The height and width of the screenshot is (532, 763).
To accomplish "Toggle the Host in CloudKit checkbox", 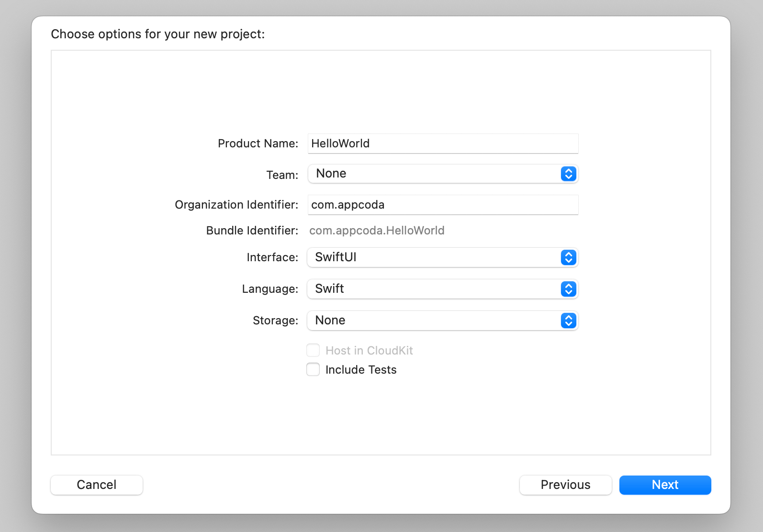I will (313, 351).
